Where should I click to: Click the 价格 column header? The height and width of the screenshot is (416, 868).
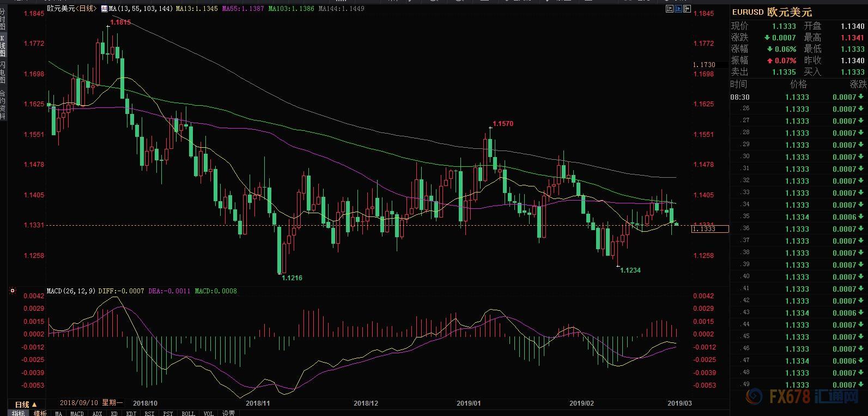[x=798, y=85]
